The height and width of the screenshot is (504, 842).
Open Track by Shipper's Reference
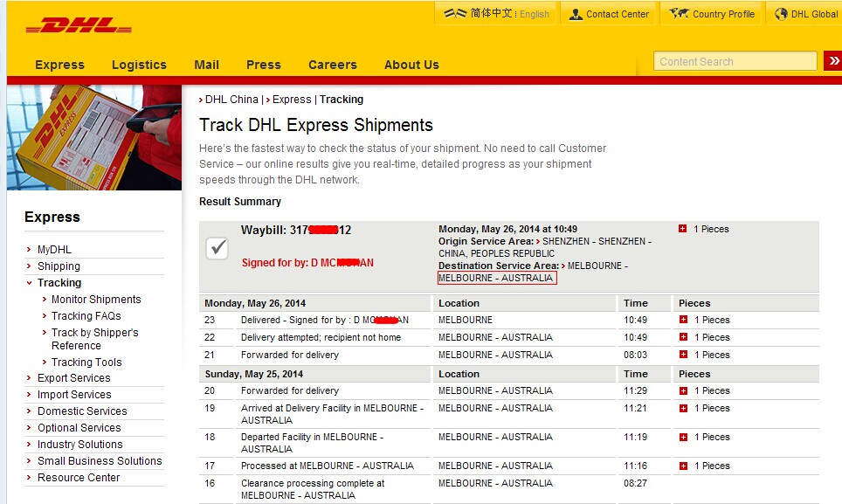click(x=94, y=339)
